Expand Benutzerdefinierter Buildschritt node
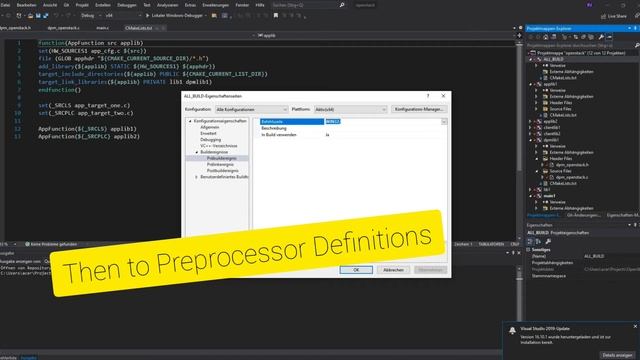This screenshot has width=640, height=360. coord(196,177)
